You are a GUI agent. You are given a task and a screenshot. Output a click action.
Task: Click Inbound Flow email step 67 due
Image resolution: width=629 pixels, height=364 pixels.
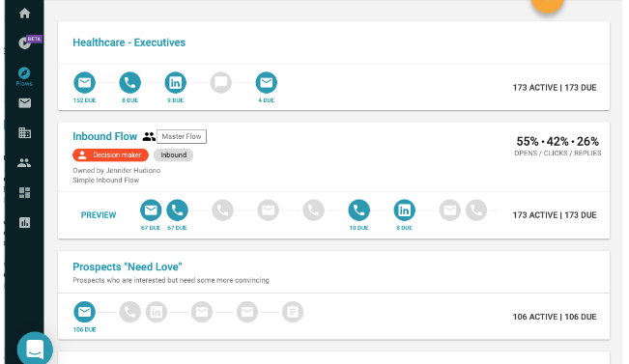(x=151, y=210)
